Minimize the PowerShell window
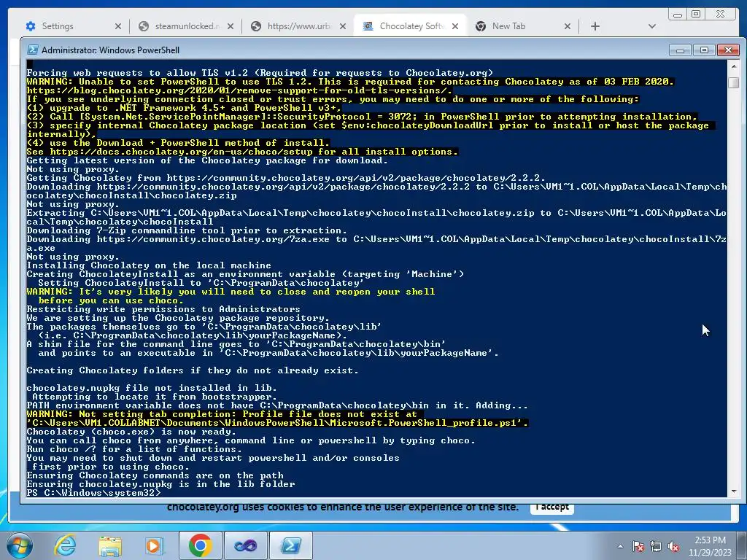The width and height of the screenshot is (747, 560). (x=681, y=50)
